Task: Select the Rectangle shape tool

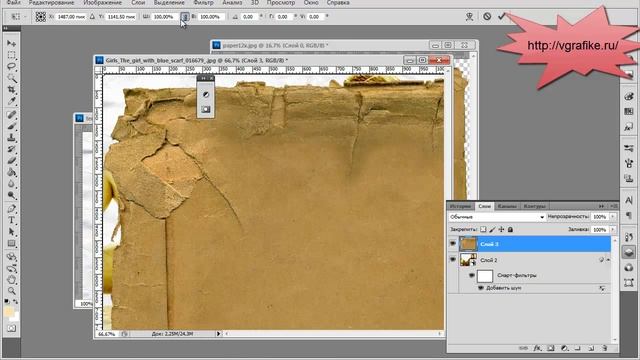Action: pyautogui.click(x=11, y=244)
